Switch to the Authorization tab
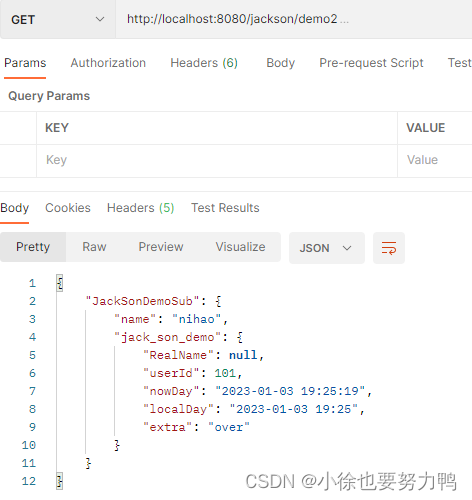The width and height of the screenshot is (472, 500). (108, 63)
